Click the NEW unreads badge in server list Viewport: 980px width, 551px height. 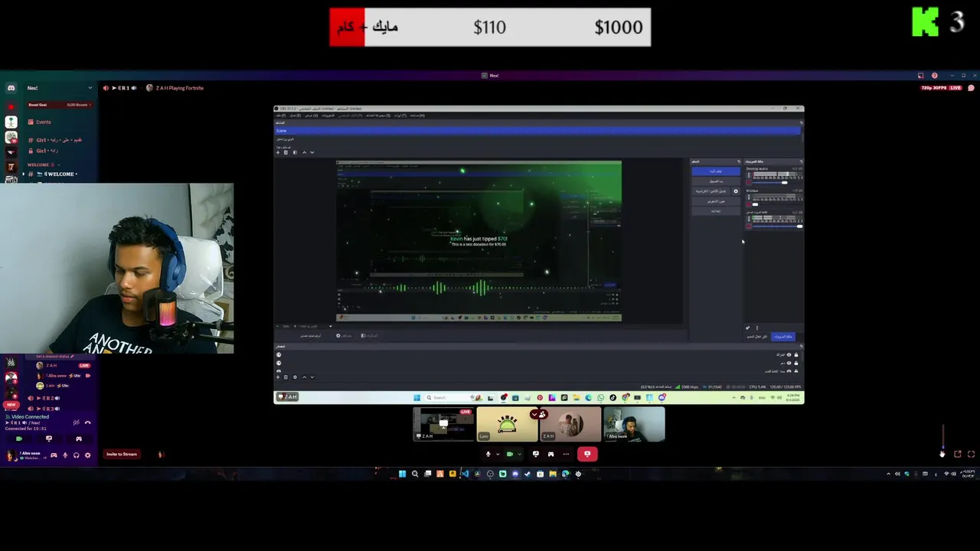[11, 405]
